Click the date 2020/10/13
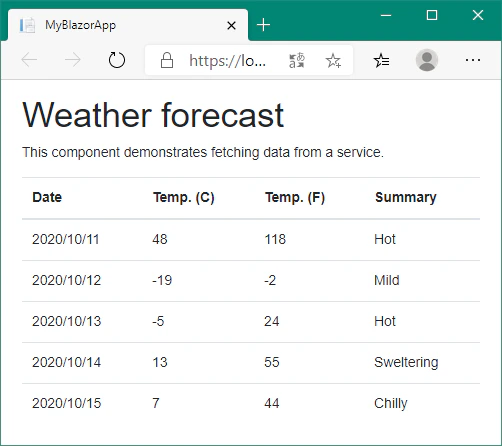This screenshot has width=502, height=446. [x=66, y=321]
